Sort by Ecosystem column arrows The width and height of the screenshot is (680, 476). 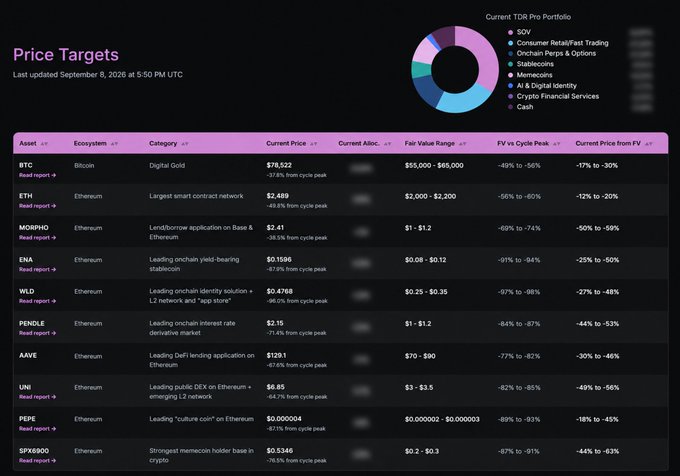pos(114,144)
